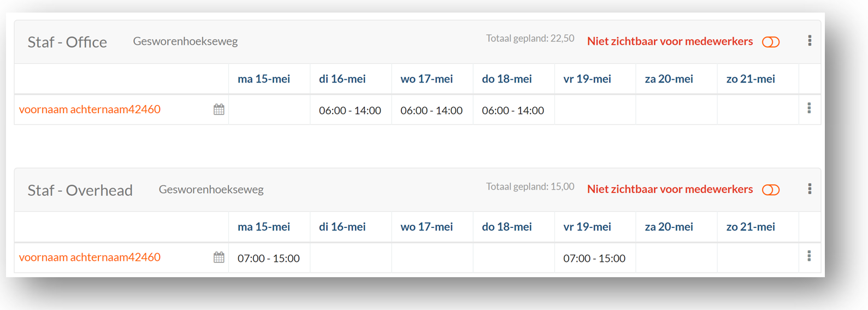Select Monday 07:00 - 15:00 shift in Overhead

coord(269,258)
